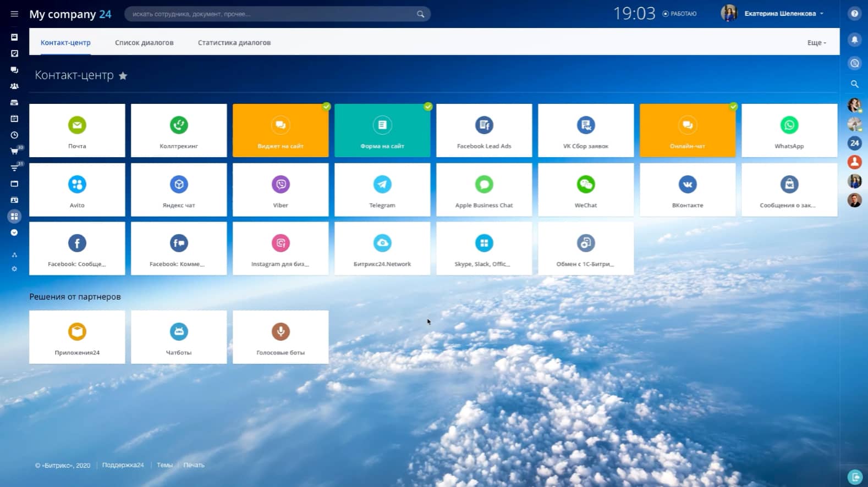Image resolution: width=868 pixels, height=487 pixels.
Task: Click the Поддержка24 footer link
Action: tap(123, 465)
